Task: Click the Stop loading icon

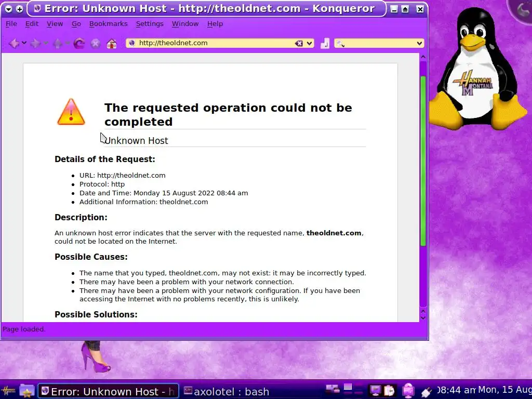Action: (96, 44)
